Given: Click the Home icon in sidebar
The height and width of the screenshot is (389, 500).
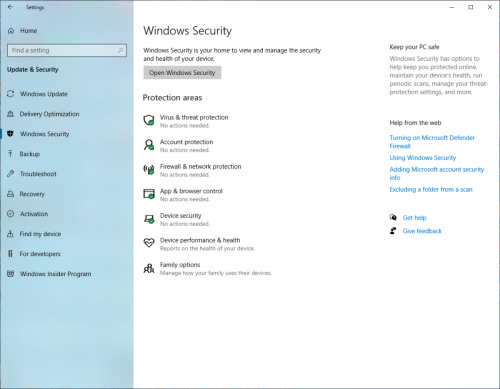Looking at the screenshot, I should coord(11,31).
